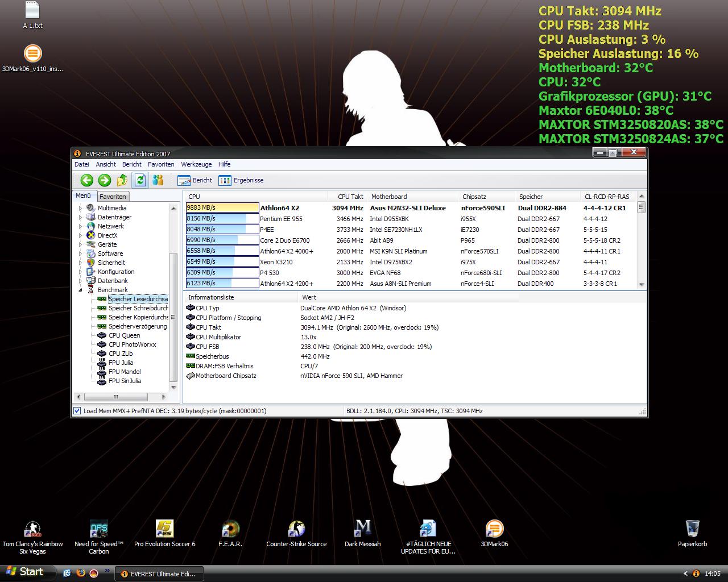Open the Bericht report toolbar button
This screenshot has width=728, height=582.
coord(195,180)
